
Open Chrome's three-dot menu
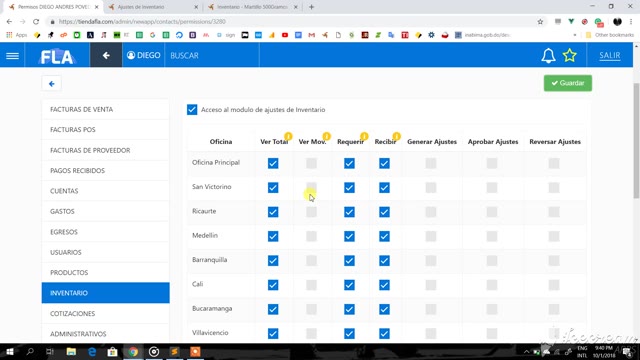[631, 22]
